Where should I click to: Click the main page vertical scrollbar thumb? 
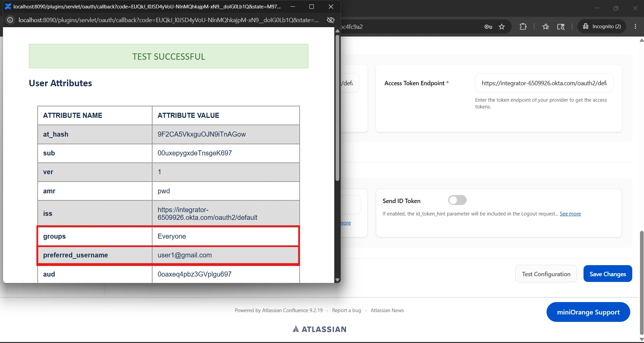click(x=641, y=283)
